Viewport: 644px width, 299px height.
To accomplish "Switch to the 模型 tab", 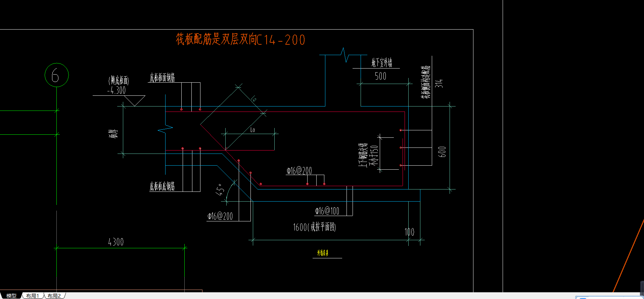I will 11,296.
